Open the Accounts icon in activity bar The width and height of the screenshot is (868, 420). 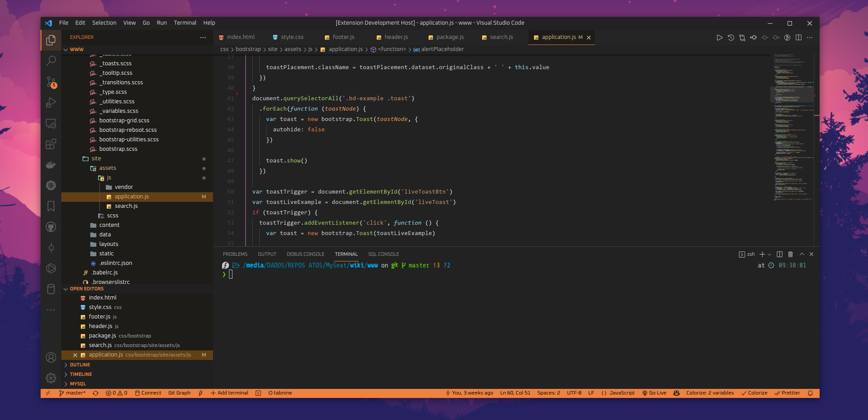[x=51, y=357]
